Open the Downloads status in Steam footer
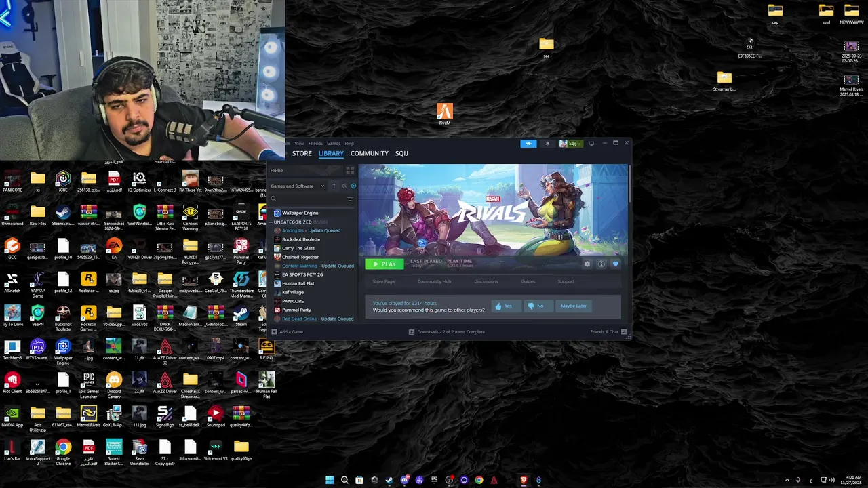This screenshot has height=488, width=868. coord(446,332)
